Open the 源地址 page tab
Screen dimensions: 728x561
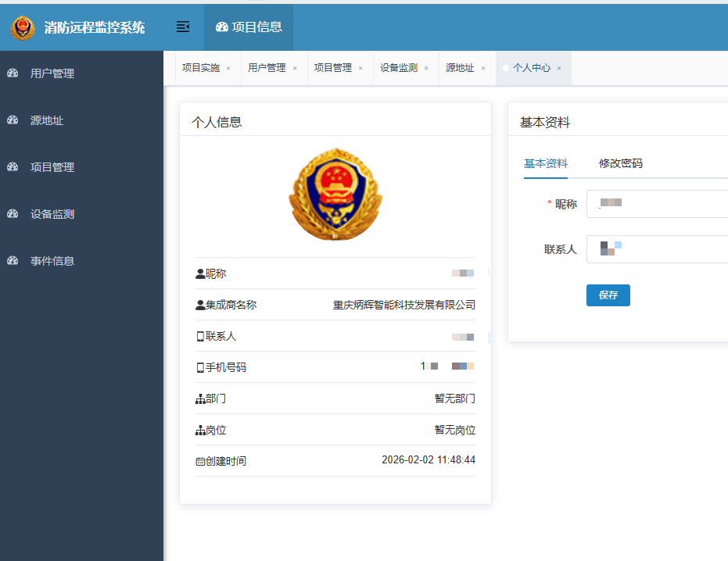click(x=460, y=68)
